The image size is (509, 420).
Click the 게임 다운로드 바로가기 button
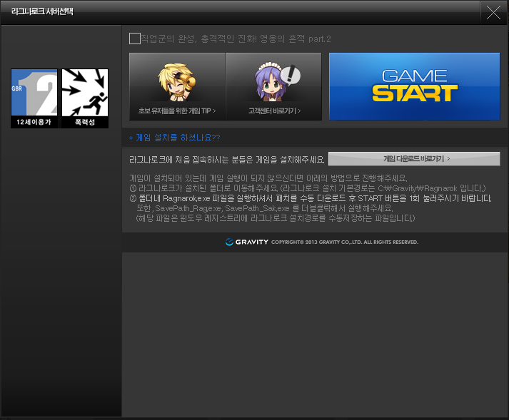click(x=414, y=158)
